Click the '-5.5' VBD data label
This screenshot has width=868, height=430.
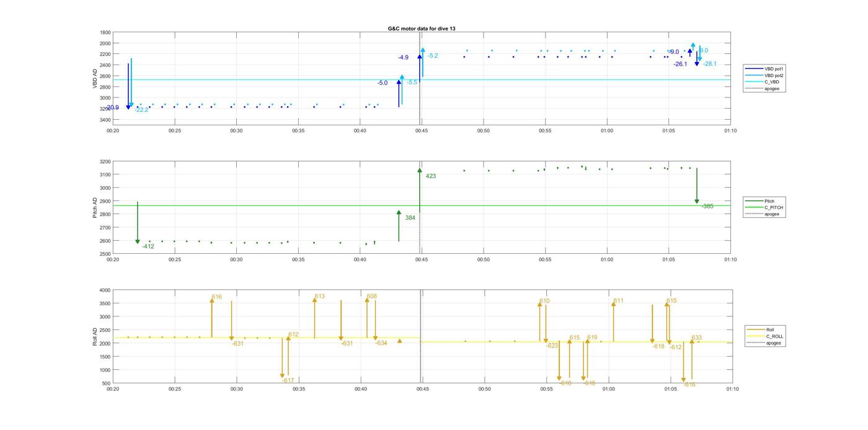pyautogui.click(x=412, y=83)
